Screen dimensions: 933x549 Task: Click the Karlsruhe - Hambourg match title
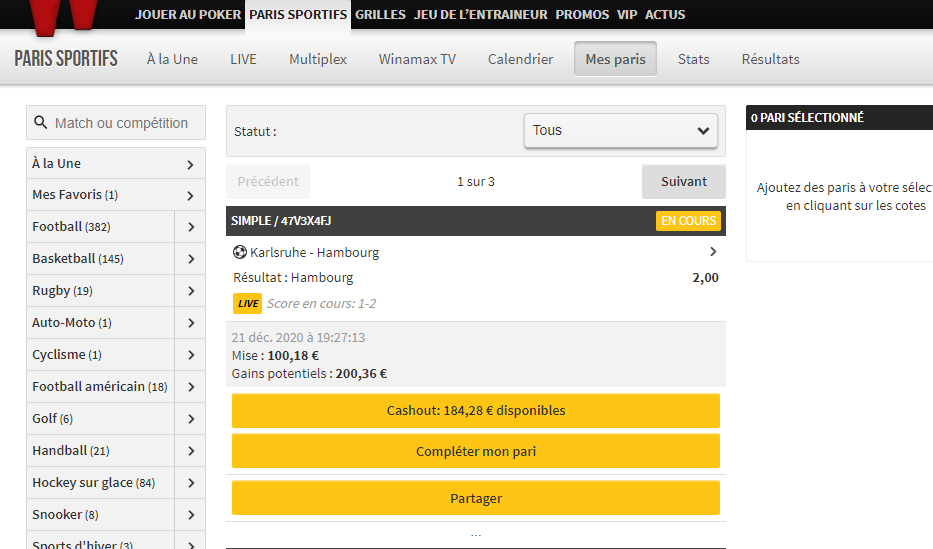coord(314,252)
